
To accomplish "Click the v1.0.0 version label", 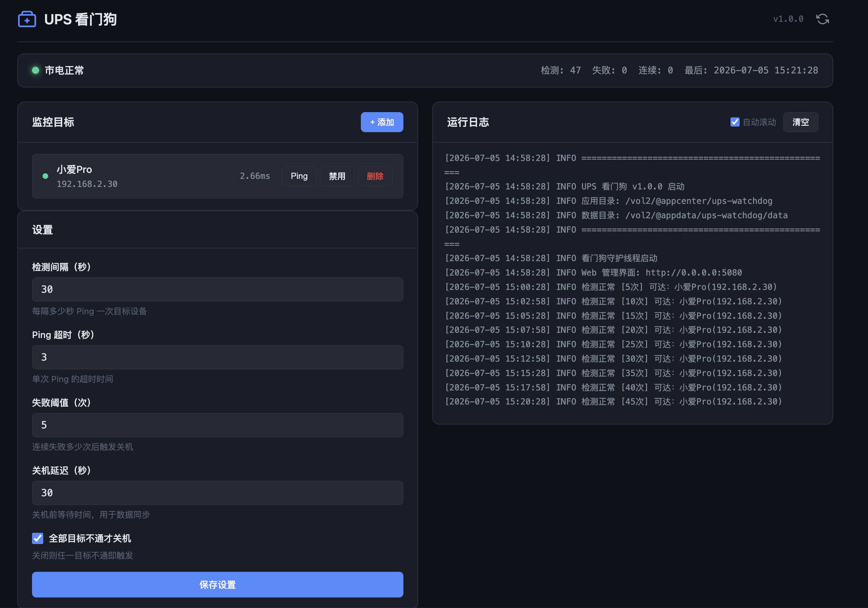I will (x=788, y=19).
